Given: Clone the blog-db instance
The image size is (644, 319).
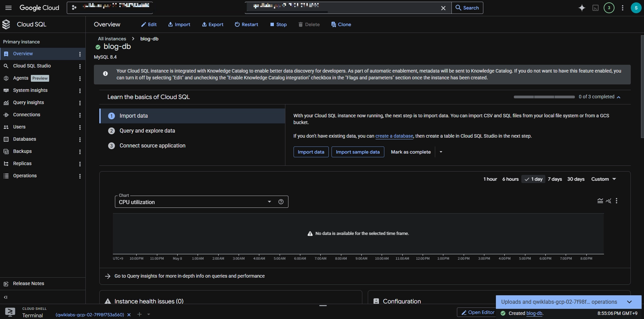Looking at the screenshot, I should pyautogui.click(x=341, y=24).
